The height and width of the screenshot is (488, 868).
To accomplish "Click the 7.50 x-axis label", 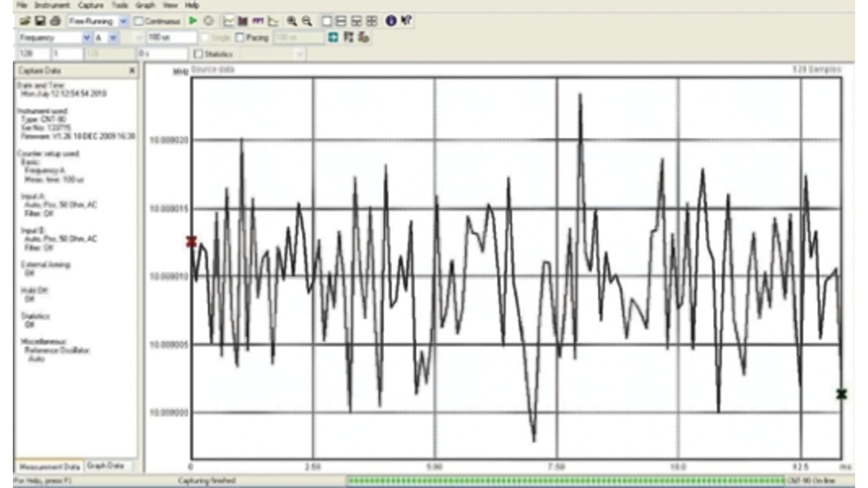I will 556,465.
